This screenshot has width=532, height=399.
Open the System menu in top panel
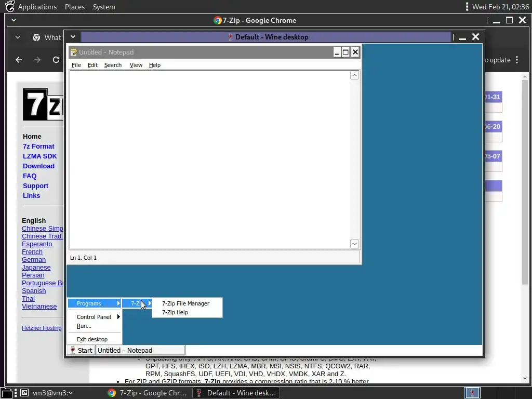click(x=104, y=7)
